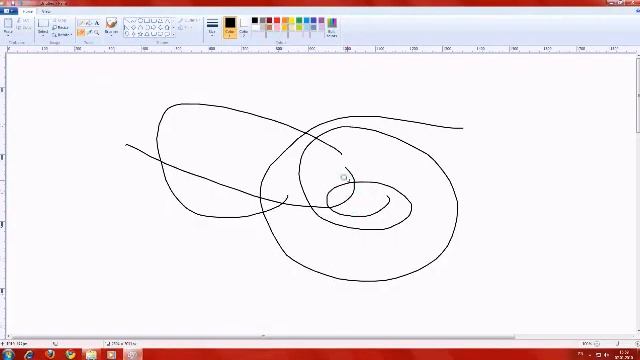Select the Color picker eyedropper tool

89,32
